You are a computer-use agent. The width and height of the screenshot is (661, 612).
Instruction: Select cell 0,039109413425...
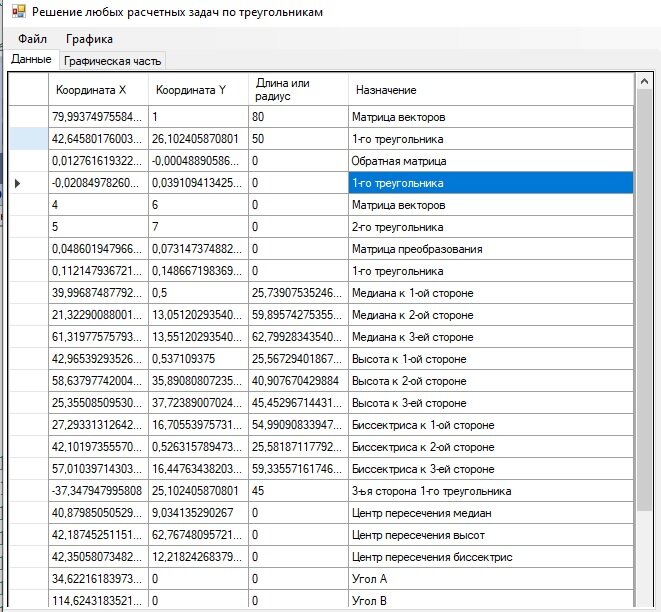[199, 183]
